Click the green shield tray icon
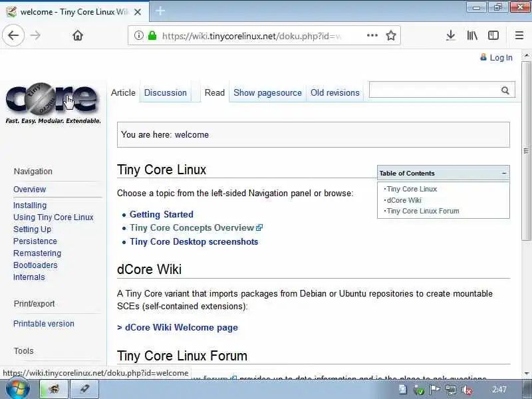Image resolution: width=532 pixels, height=399 pixels. (x=419, y=390)
